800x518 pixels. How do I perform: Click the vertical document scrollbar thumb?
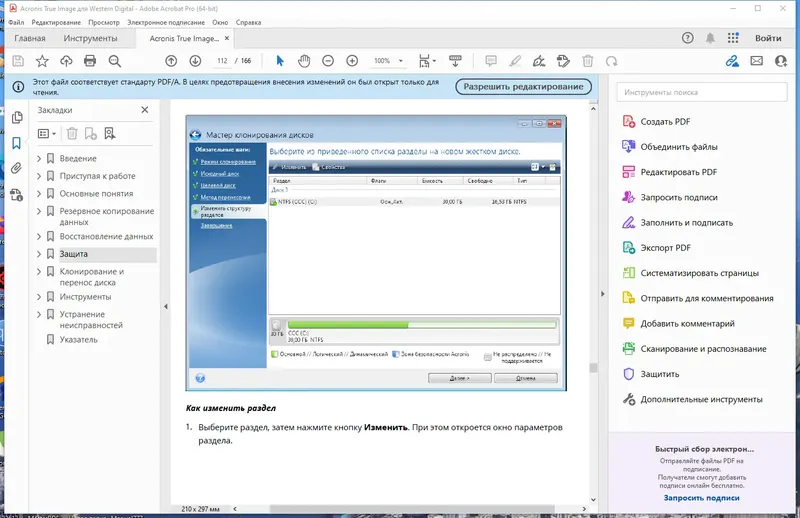pyautogui.click(x=593, y=368)
